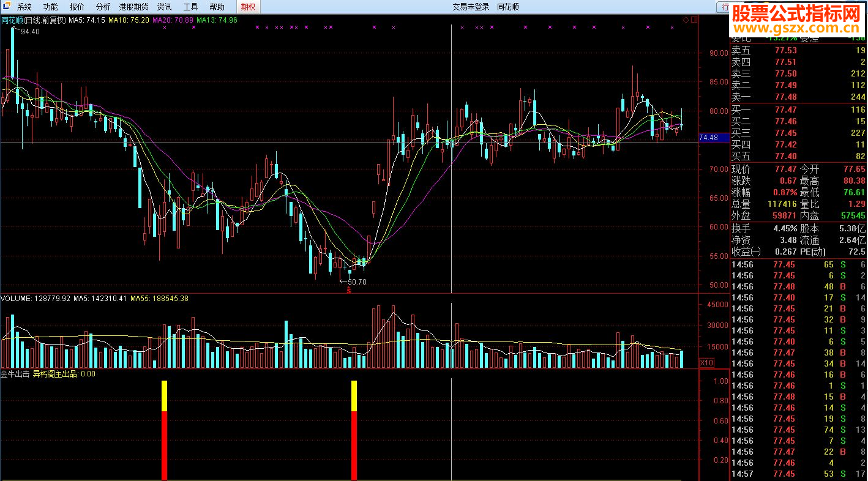
Task: Open the 功能 menu
Action: pyautogui.click(x=51, y=7)
